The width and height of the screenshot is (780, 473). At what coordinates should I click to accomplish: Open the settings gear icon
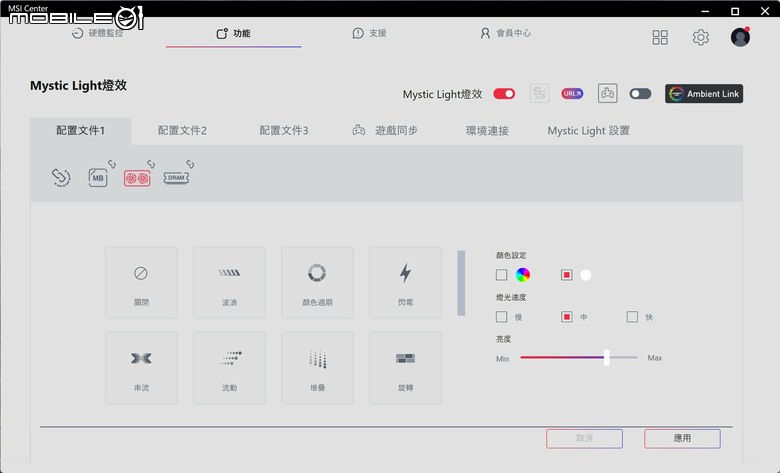tap(700, 37)
